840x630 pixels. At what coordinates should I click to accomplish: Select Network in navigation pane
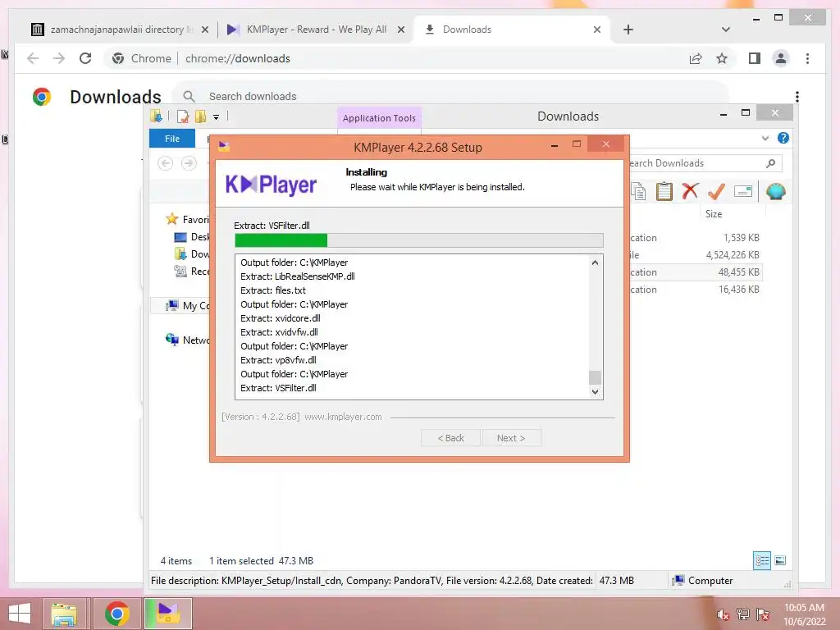pos(188,340)
